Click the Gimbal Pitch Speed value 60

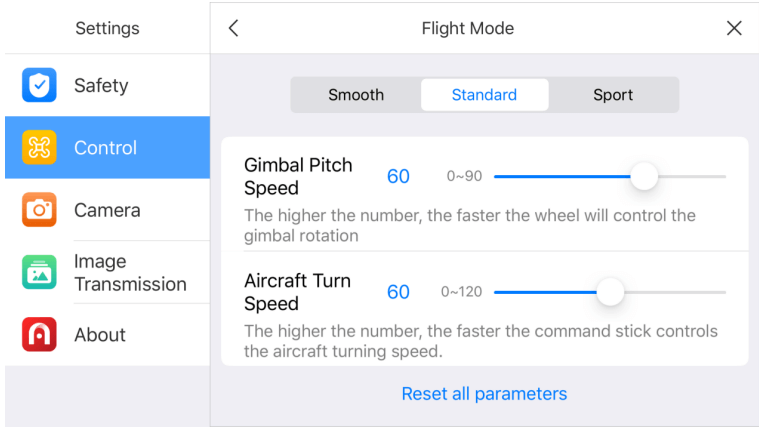click(398, 176)
